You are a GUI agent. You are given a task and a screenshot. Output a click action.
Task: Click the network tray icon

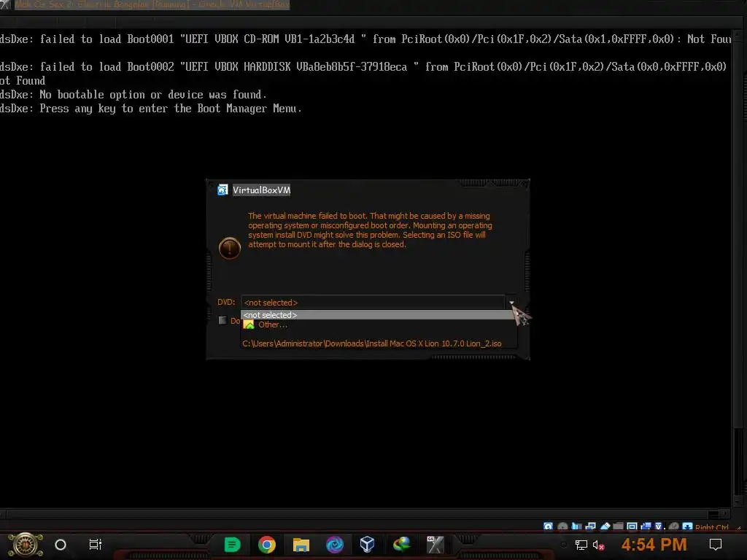tap(581, 545)
